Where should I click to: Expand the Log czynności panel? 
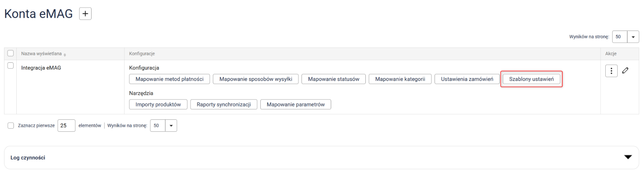pos(628,157)
